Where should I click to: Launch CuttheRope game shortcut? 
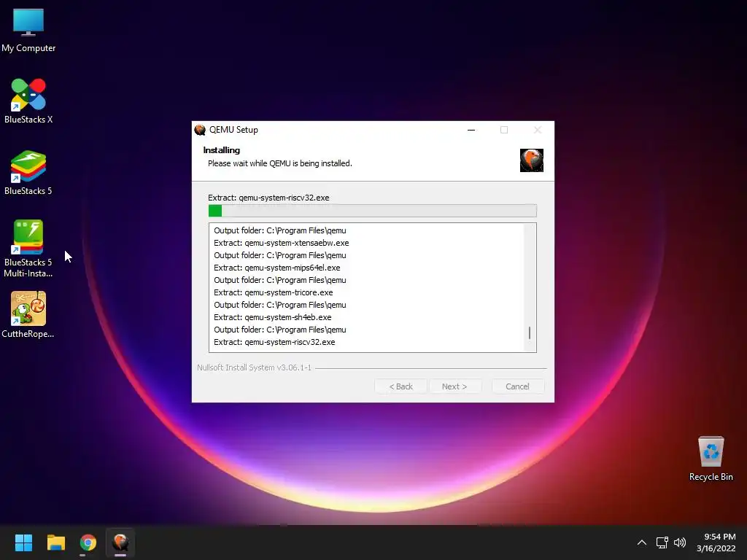(28, 314)
